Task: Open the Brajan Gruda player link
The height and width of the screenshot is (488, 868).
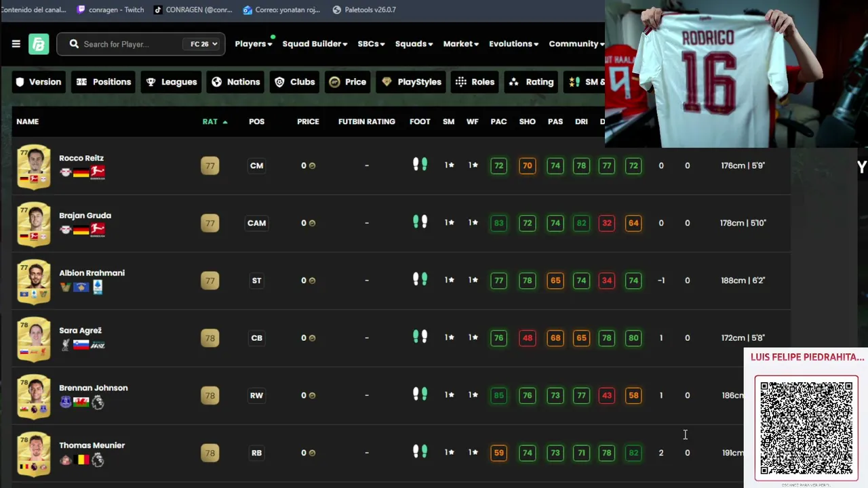Action: (85, 216)
